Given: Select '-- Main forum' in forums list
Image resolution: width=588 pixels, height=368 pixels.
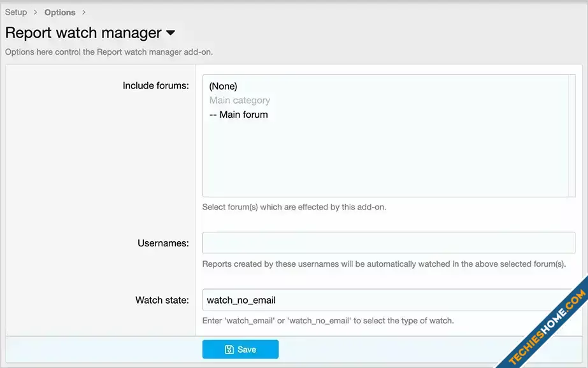Looking at the screenshot, I should click(x=238, y=115).
